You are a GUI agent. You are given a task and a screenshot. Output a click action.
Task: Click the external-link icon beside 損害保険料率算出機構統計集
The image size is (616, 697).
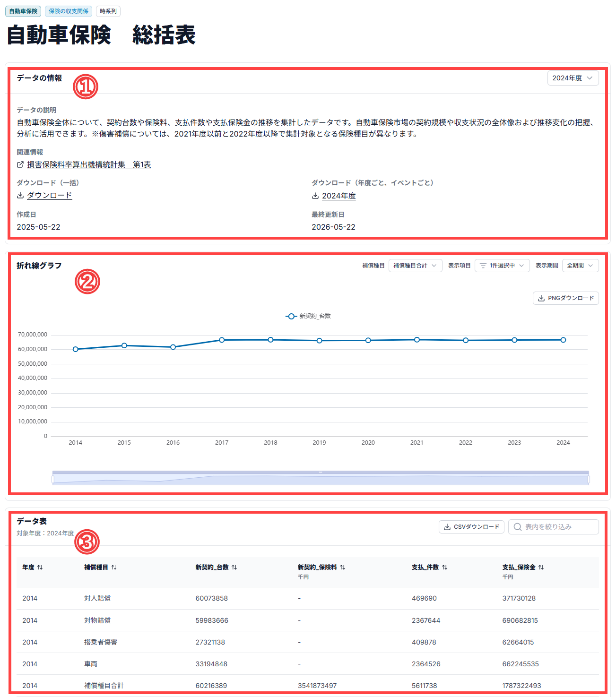pyautogui.click(x=20, y=164)
